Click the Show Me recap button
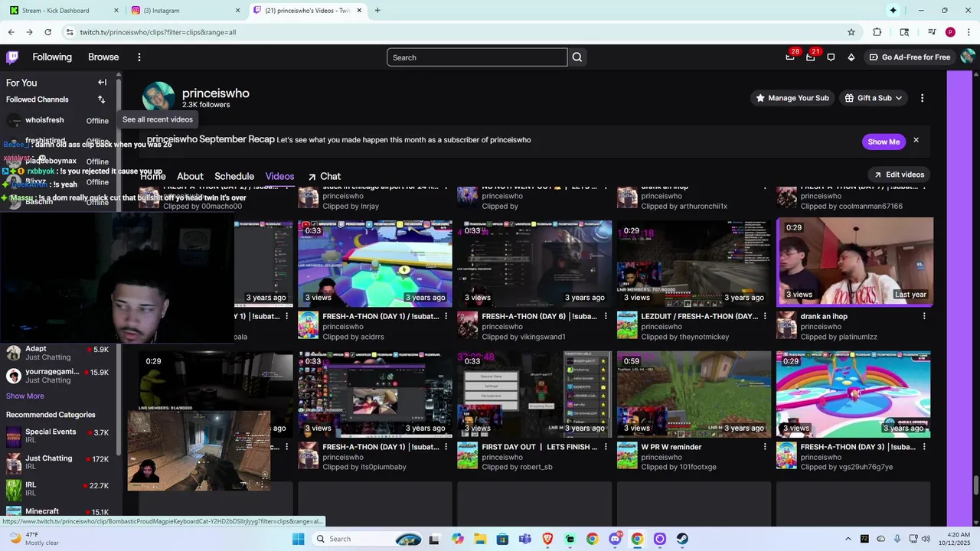The image size is (980, 551). pyautogui.click(x=884, y=142)
